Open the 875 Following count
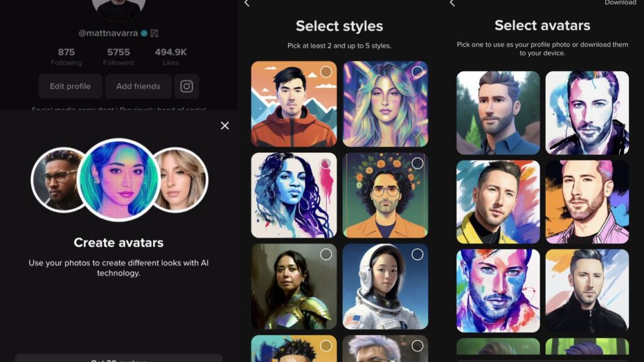Screen dimensions: 644x362 point(66,57)
